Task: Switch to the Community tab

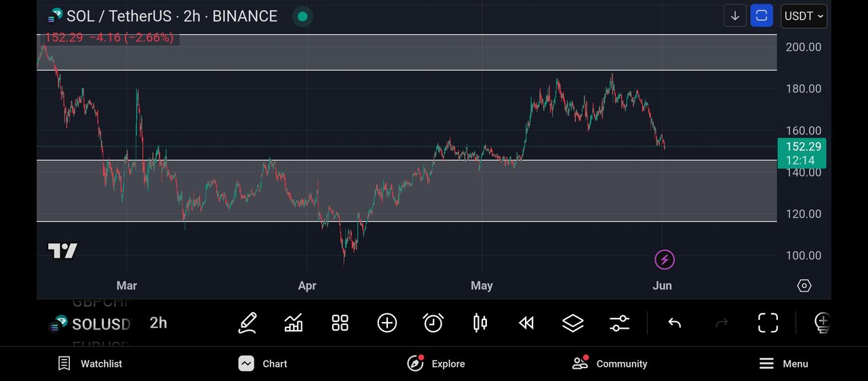Action: 610,364
